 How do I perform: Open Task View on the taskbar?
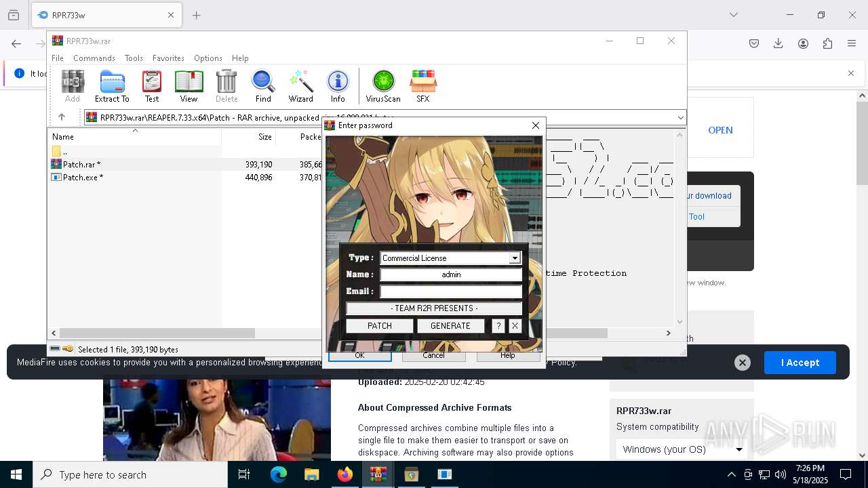[244, 474]
